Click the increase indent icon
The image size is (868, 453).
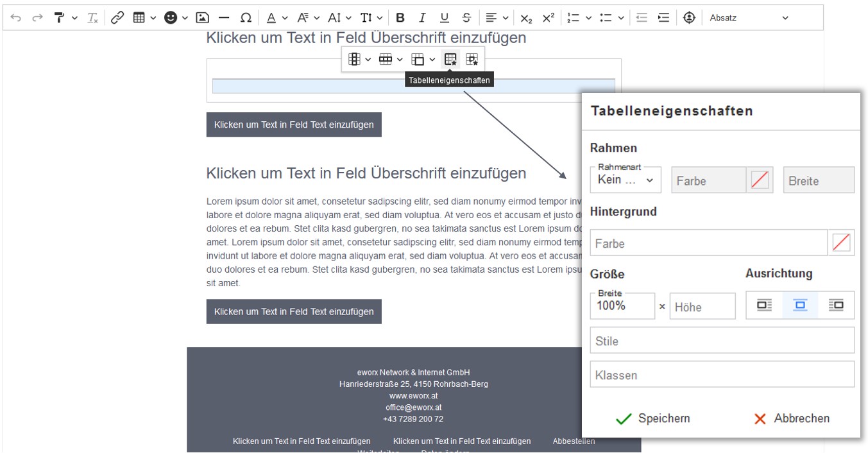(x=664, y=18)
